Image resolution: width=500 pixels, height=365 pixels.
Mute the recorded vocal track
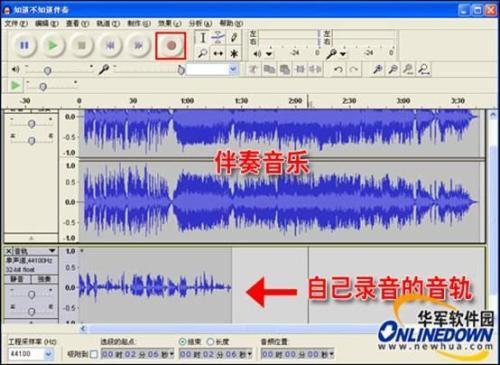click(x=17, y=279)
